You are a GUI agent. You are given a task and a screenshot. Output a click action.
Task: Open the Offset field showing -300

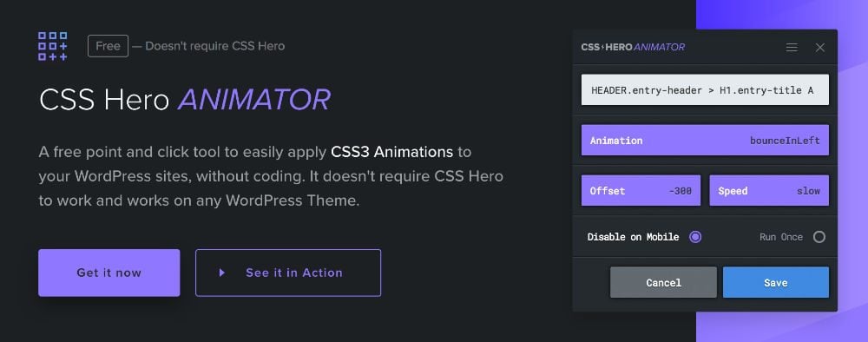pyautogui.click(x=641, y=190)
